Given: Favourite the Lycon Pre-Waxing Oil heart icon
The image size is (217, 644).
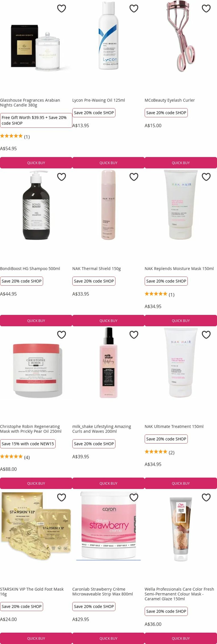Looking at the screenshot, I should point(134,9).
